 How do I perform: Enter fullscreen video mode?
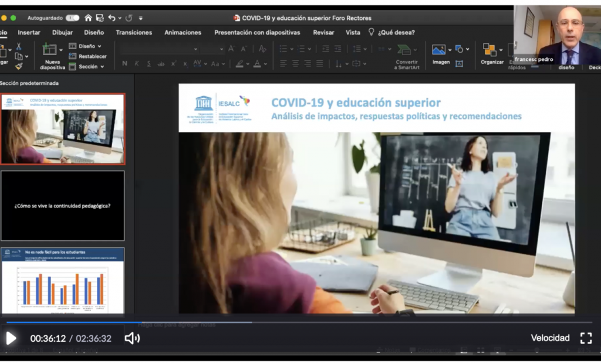pyautogui.click(x=586, y=338)
